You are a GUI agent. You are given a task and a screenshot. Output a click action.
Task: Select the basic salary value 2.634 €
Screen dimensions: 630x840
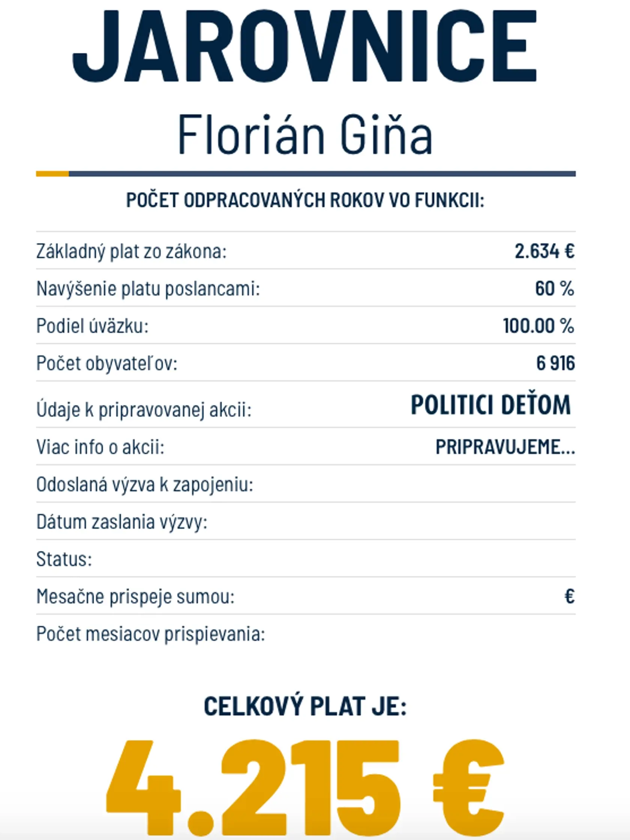(544, 251)
